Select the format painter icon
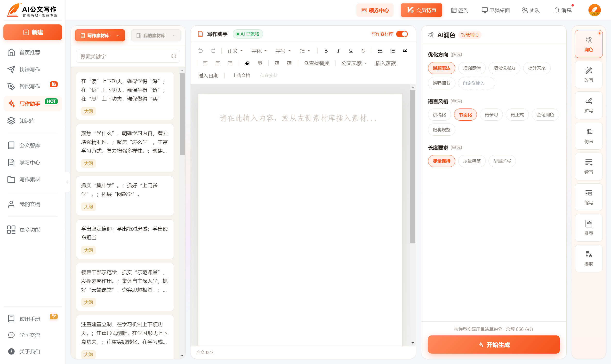 (x=260, y=63)
